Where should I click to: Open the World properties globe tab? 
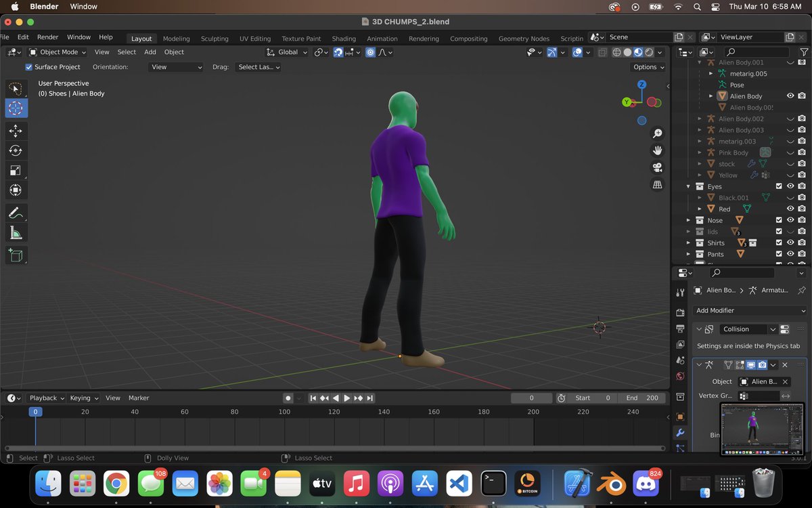point(680,377)
